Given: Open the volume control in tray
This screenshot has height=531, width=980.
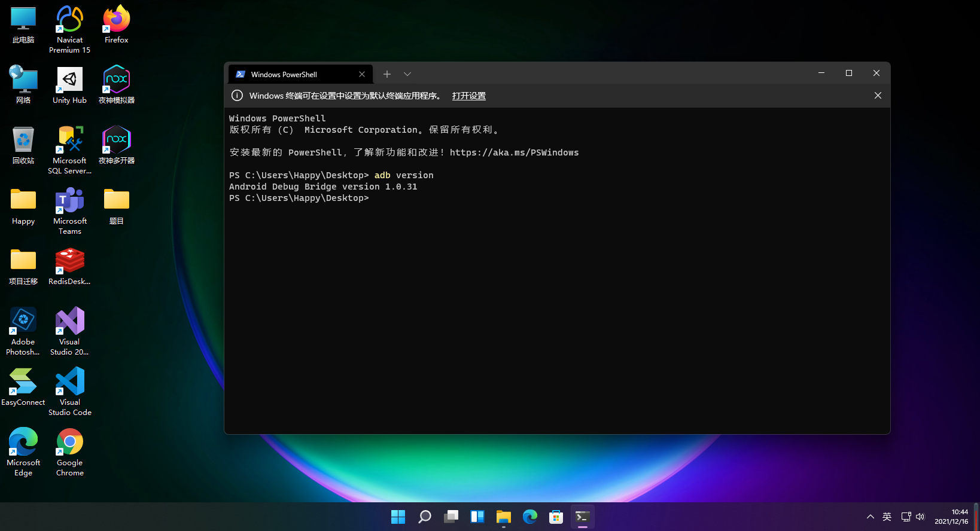Looking at the screenshot, I should pyautogui.click(x=920, y=517).
